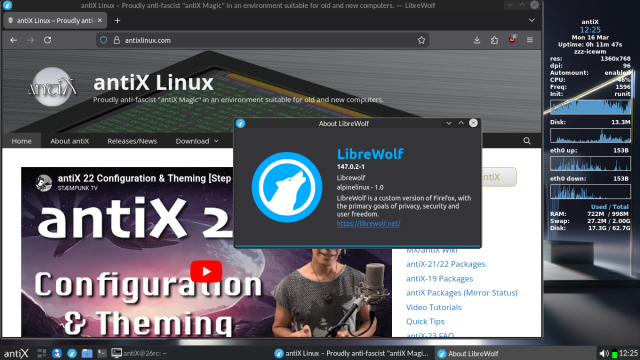Open the extensions puzzle icon
Screen dimensions: 640x360
click(494, 40)
